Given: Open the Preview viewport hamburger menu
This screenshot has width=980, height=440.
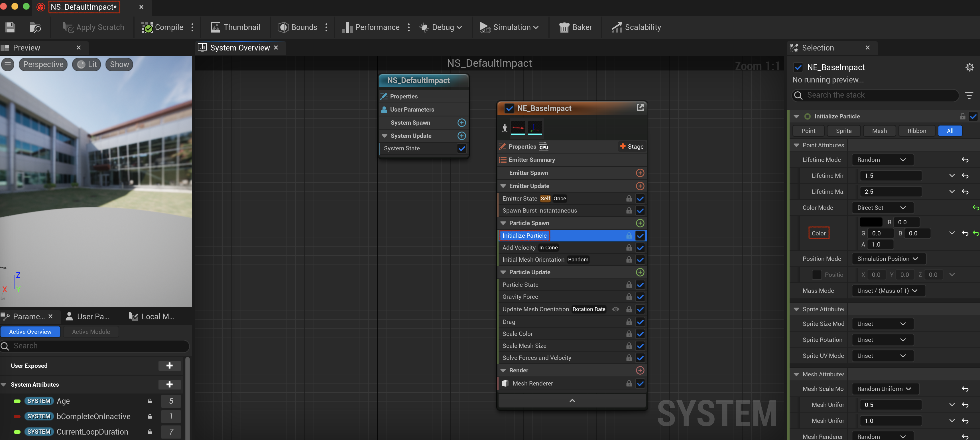Looking at the screenshot, I should [x=8, y=64].
